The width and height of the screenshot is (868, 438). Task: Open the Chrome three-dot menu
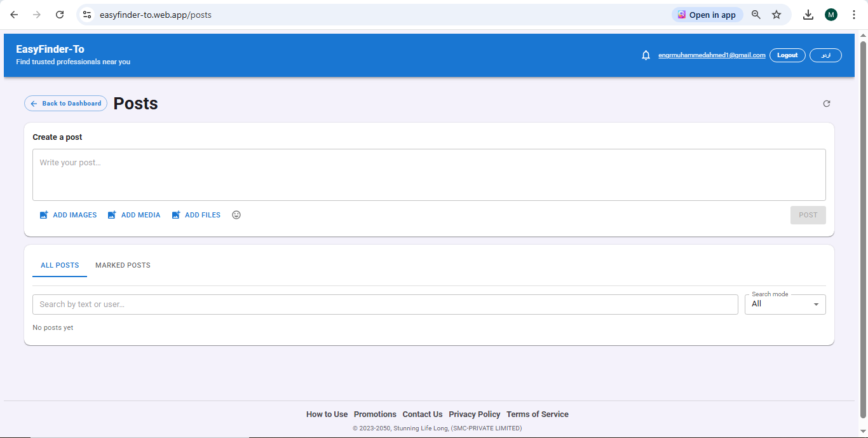click(853, 15)
